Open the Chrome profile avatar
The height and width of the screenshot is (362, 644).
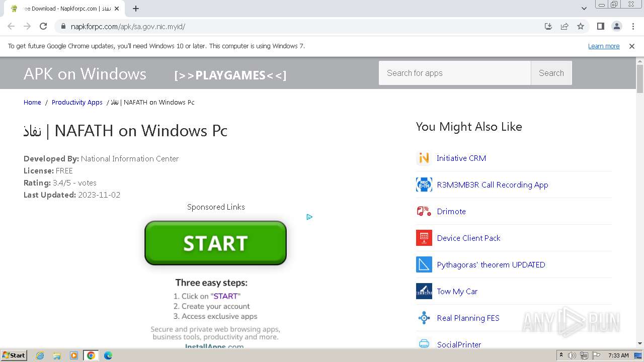pos(616,26)
